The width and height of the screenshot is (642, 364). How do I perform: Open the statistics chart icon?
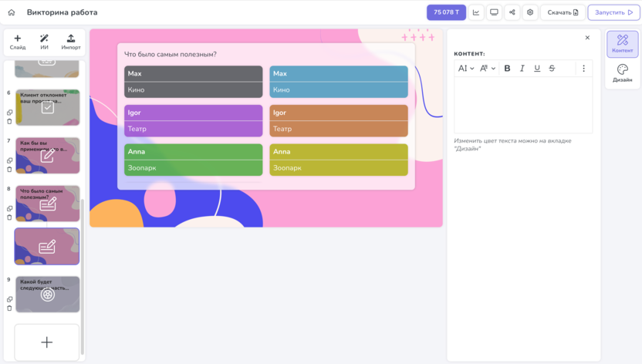coord(476,12)
